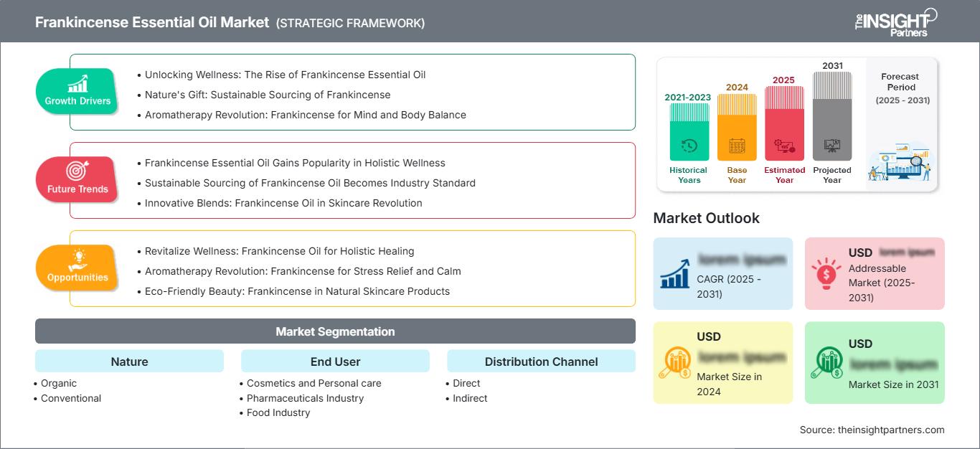Image resolution: width=980 pixels, height=449 pixels.
Task: Click 'Direct' under Distribution Channel
Action: [466, 383]
